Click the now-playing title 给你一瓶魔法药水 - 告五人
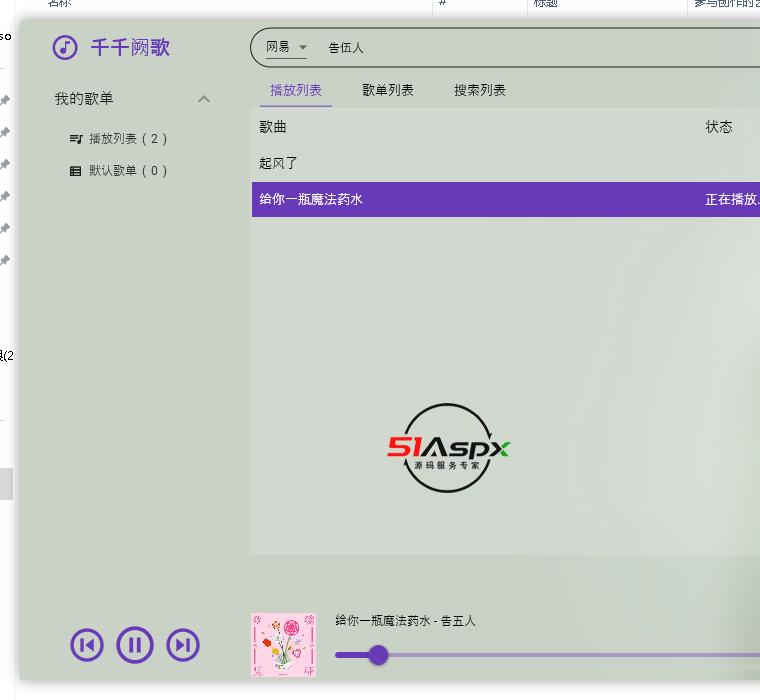This screenshot has width=760, height=700. pyautogui.click(x=405, y=620)
